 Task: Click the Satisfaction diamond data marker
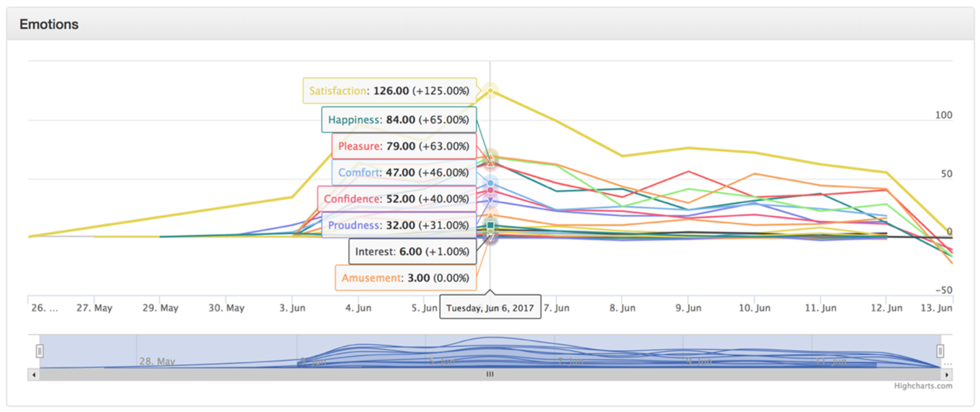pyautogui.click(x=490, y=90)
